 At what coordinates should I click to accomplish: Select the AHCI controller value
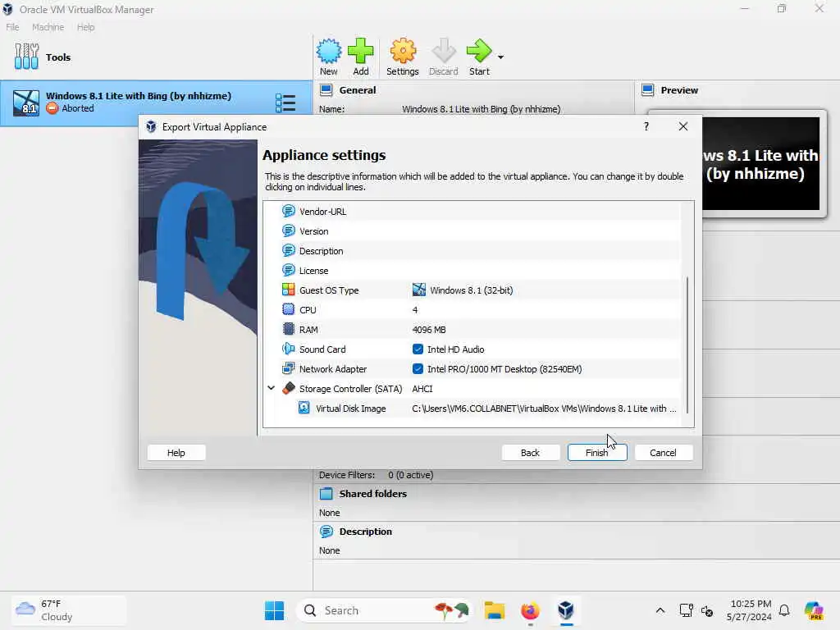[422, 389]
